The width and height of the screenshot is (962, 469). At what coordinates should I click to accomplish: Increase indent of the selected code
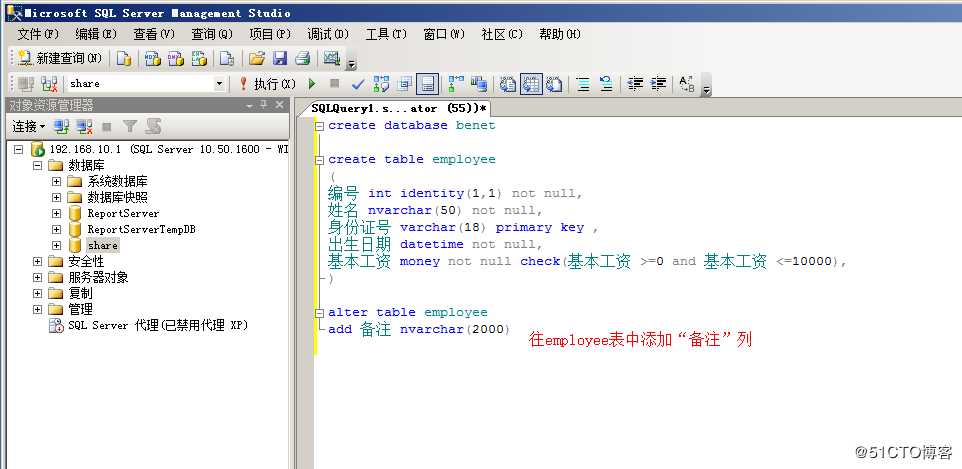tap(658, 84)
